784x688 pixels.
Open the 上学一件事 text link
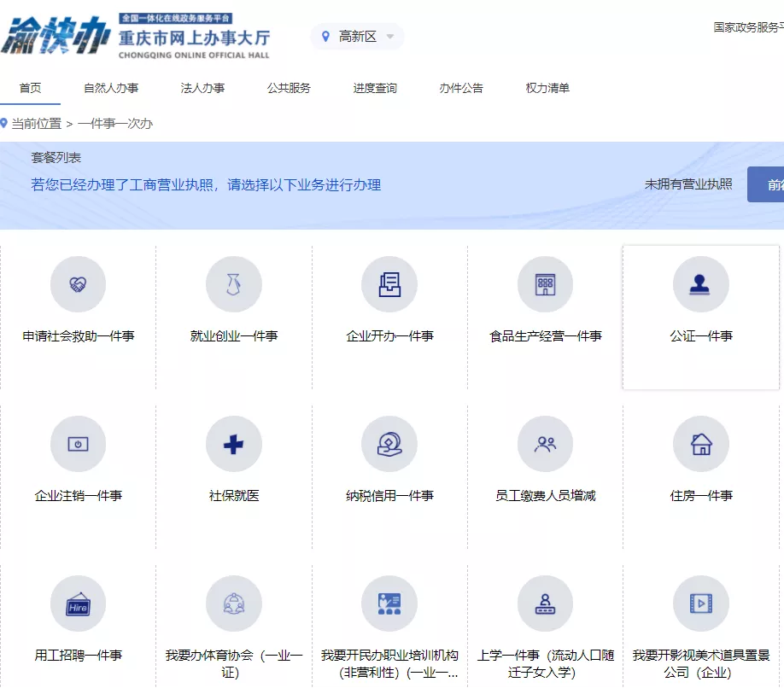(x=545, y=663)
